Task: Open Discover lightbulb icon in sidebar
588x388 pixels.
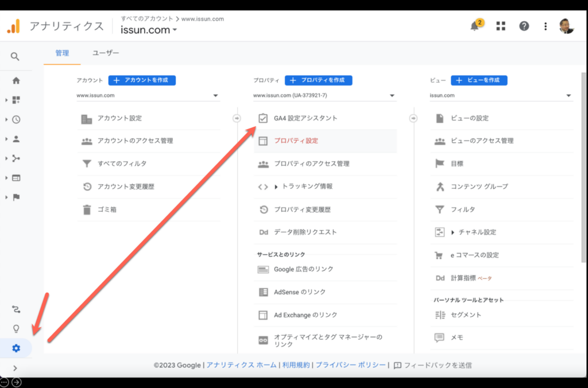Action: coord(16,329)
